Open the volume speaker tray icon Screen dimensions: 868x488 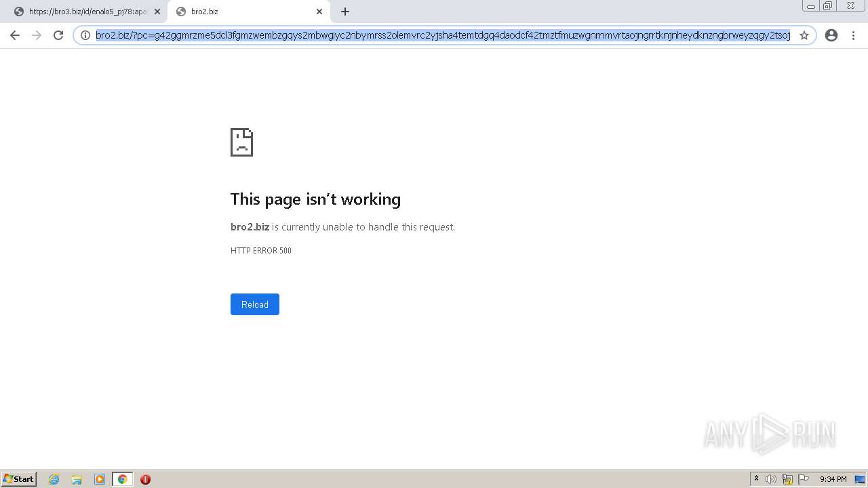[x=771, y=479]
